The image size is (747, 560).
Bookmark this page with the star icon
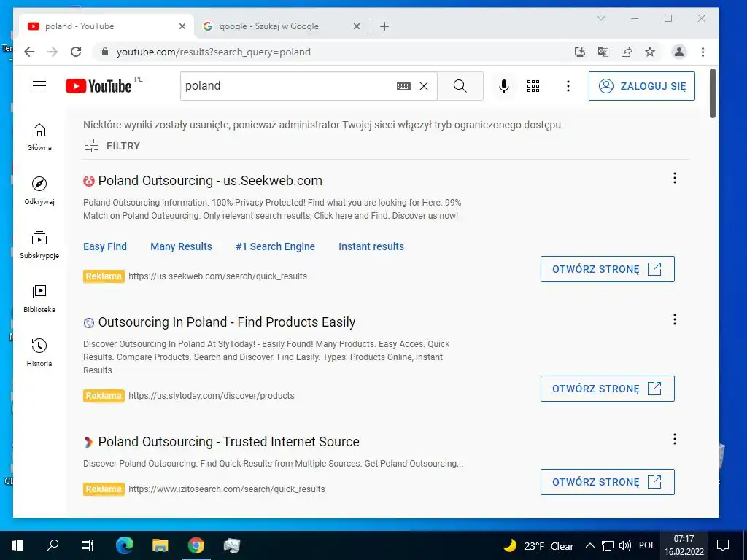[650, 52]
